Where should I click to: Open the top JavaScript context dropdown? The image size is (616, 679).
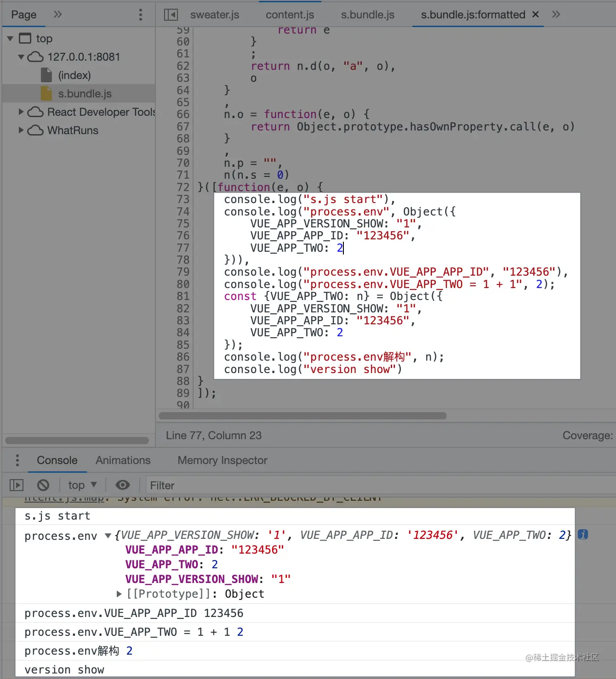tap(83, 485)
